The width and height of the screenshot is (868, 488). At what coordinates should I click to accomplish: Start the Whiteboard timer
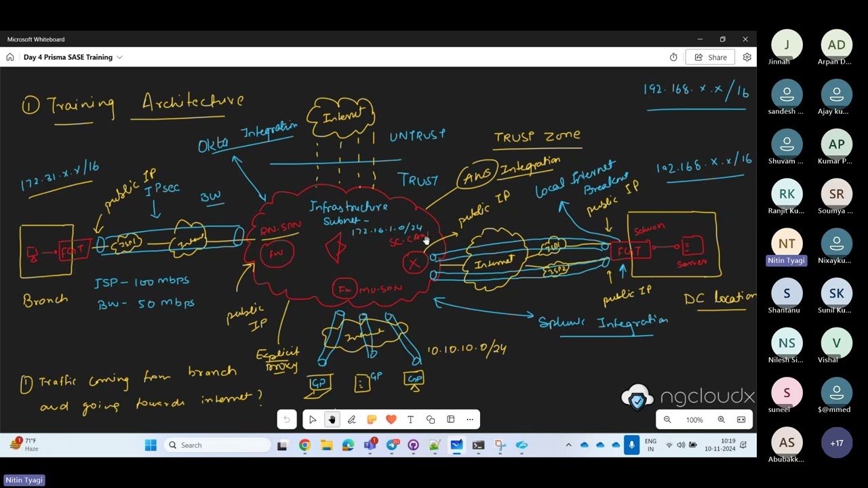(x=673, y=57)
